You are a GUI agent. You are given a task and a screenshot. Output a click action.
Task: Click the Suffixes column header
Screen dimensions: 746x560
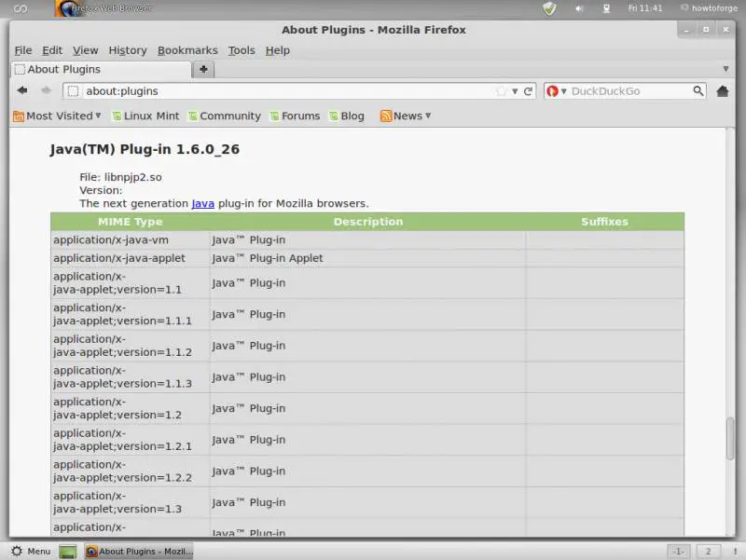[x=604, y=222]
